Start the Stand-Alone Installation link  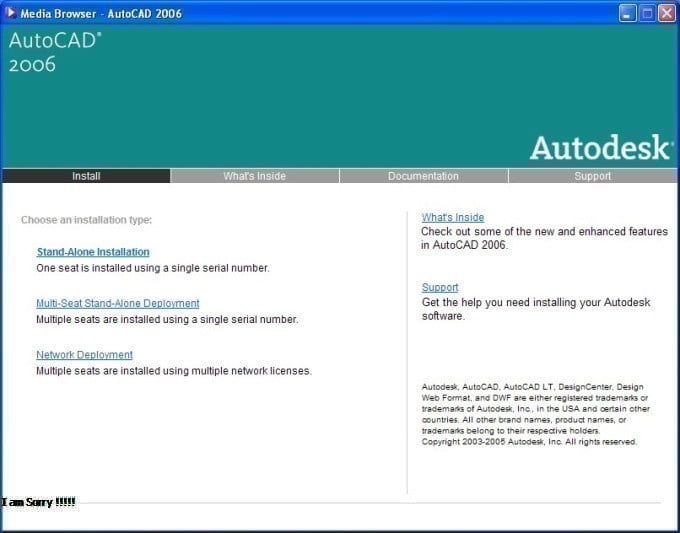pyautogui.click(x=93, y=252)
